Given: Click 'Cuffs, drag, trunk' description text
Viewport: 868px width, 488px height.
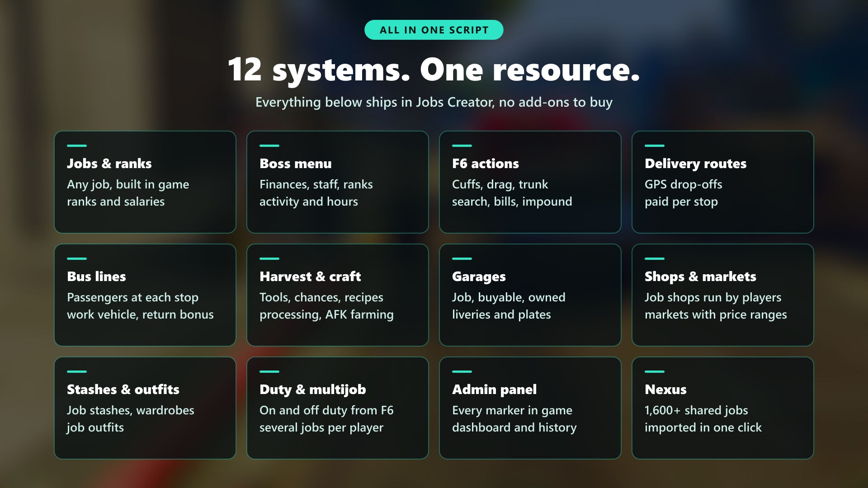Looking at the screenshot, I should pyautogui.click(x=500, y=185).
